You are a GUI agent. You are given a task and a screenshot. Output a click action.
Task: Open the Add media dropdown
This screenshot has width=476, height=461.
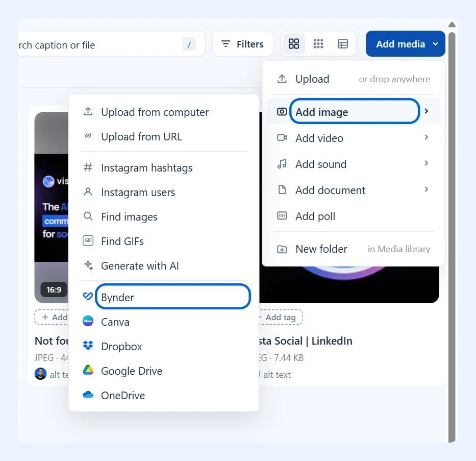405,44
